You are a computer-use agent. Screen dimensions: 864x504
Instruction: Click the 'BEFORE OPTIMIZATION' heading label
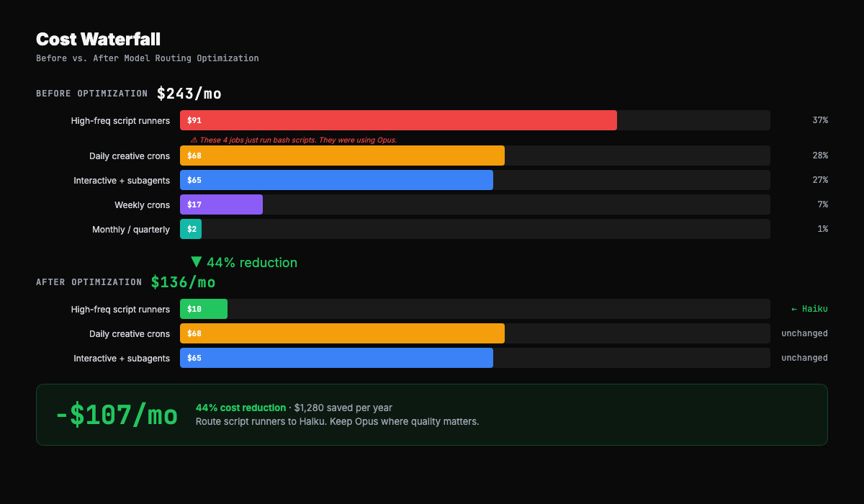[x=91, y=94]
